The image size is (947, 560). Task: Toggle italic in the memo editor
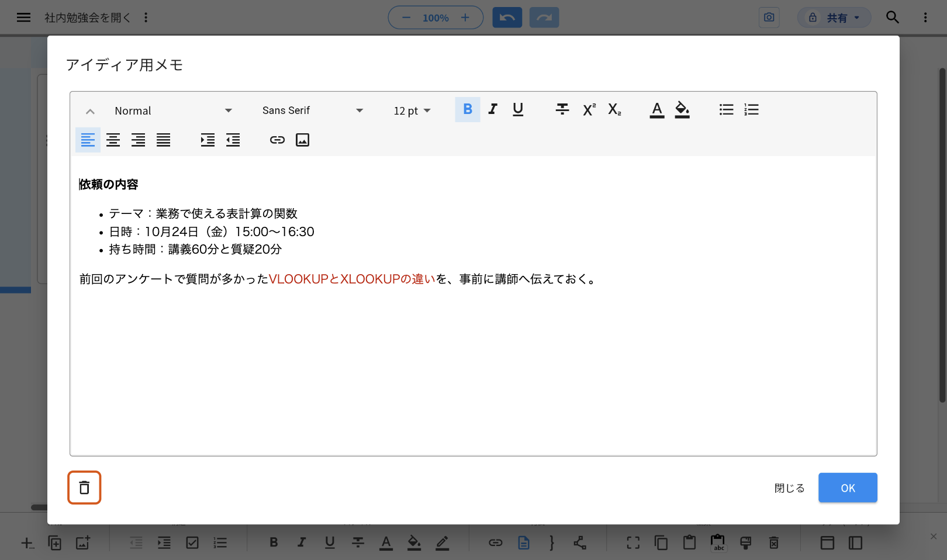tap(493, 109)
